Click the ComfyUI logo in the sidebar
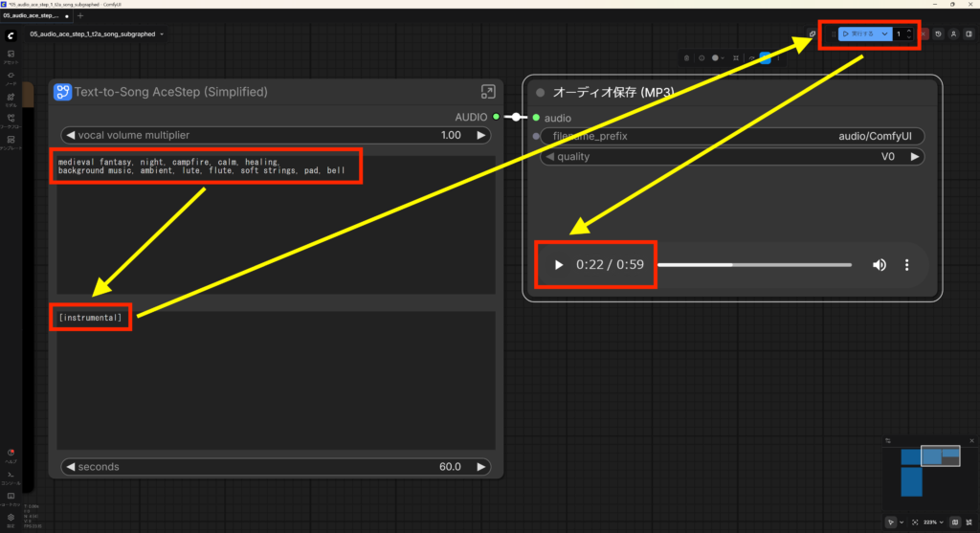This screenshot has height=533, width=980. [10, 34]
